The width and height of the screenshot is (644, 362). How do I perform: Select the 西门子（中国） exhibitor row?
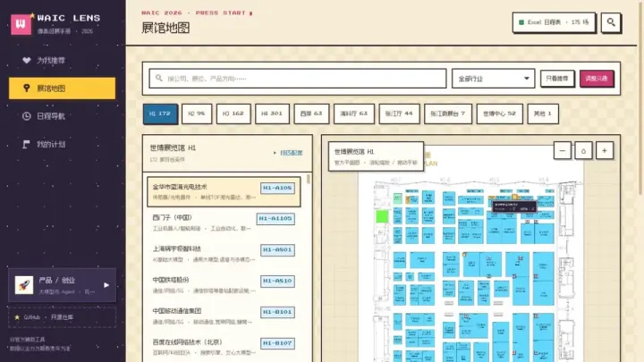224,223
